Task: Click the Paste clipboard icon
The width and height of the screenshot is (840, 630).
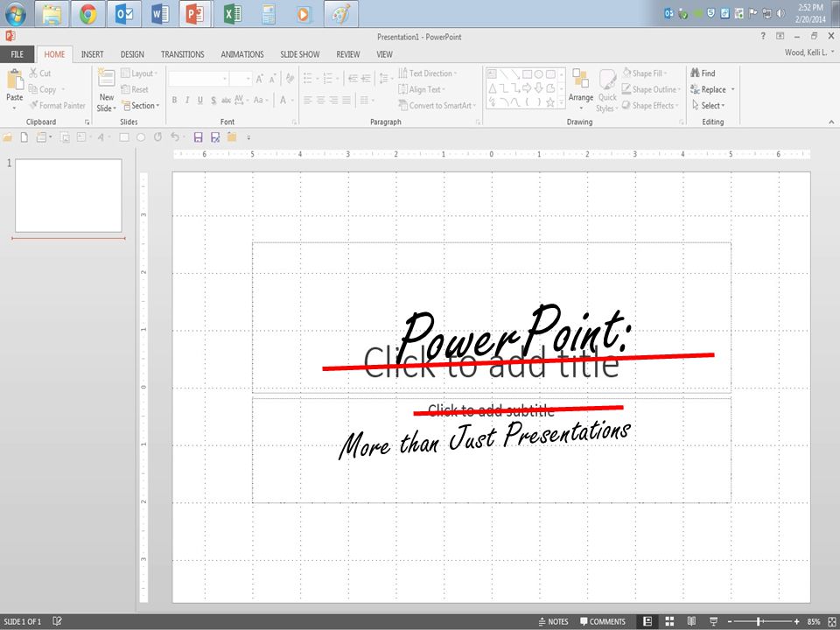Action: pyautogui.click(x=15, y=80)
